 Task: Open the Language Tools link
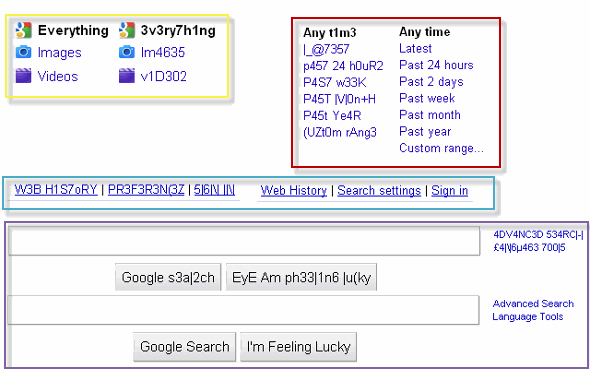tap(528, 317)
